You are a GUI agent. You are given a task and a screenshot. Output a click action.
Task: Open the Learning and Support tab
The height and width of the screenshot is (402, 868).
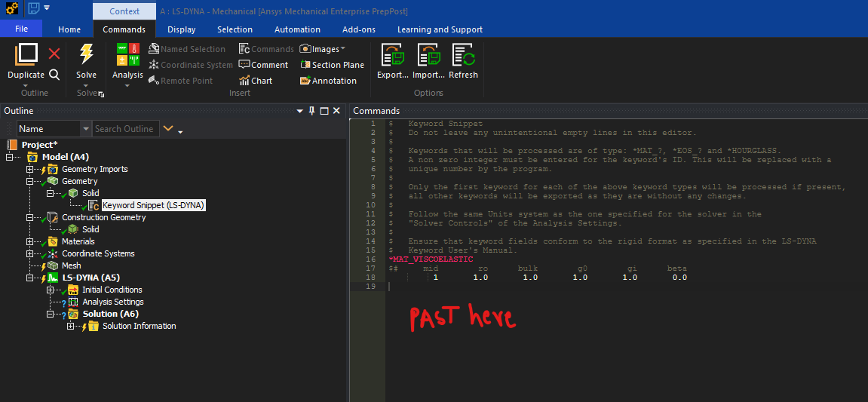(x=440, y=29)
